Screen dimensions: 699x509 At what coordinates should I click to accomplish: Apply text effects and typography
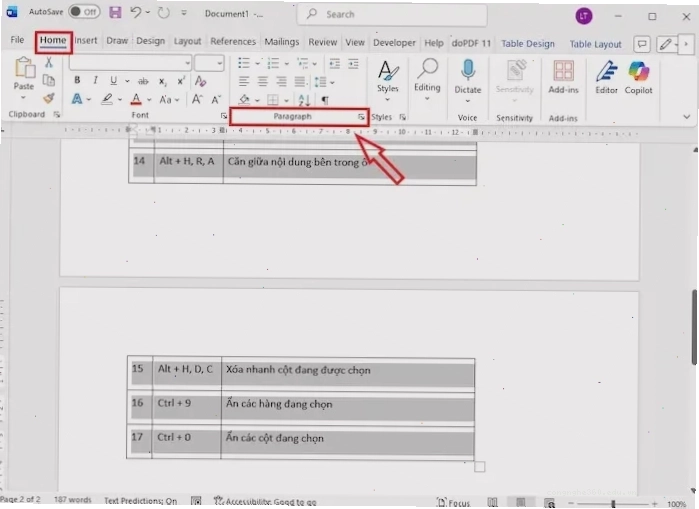click(77, 99)
